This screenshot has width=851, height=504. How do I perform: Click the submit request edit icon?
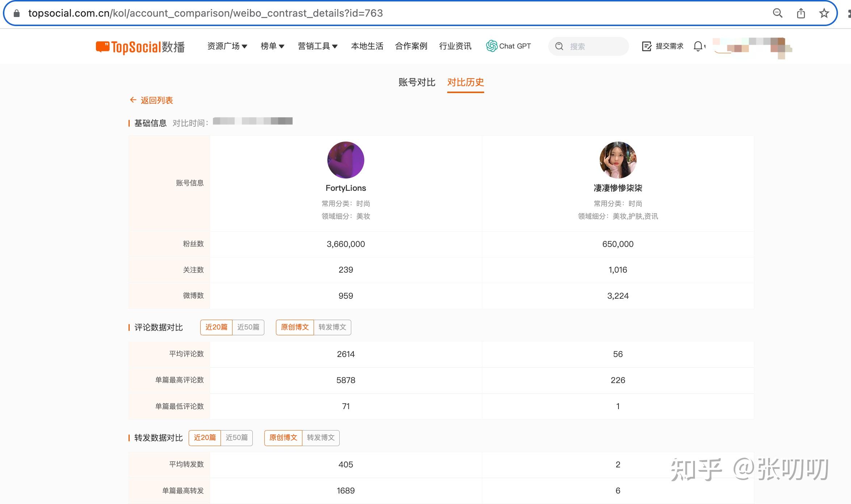click(646, 46)
